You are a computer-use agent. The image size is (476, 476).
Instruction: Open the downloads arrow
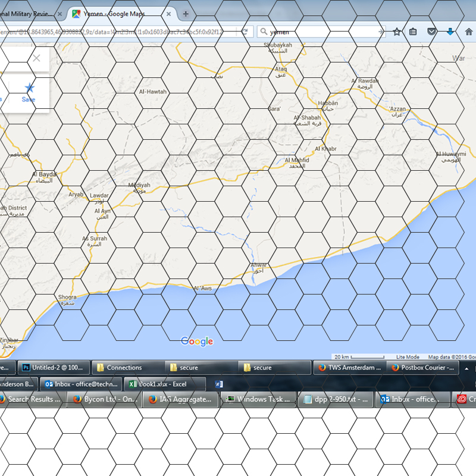coord(450,32)
